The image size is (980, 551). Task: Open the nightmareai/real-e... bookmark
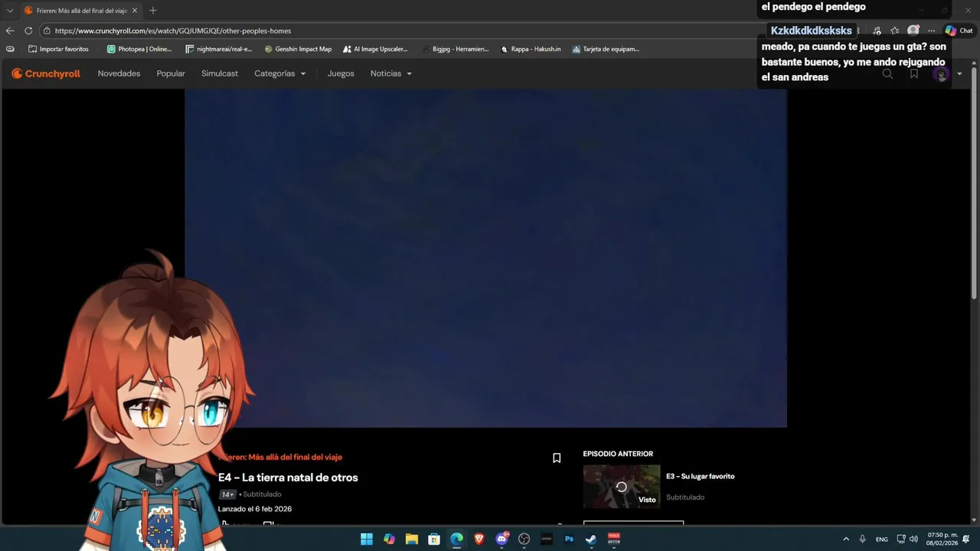point(219,49)
